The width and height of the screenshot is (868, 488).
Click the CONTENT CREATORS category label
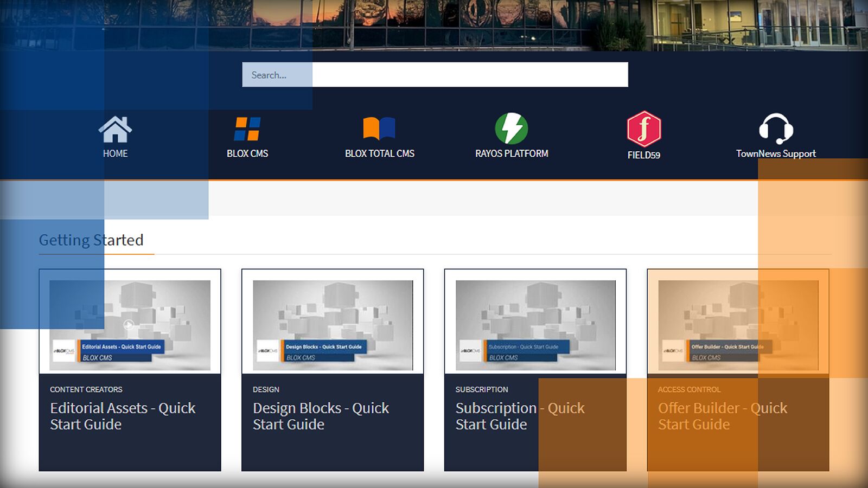click(x=86, y=389)
